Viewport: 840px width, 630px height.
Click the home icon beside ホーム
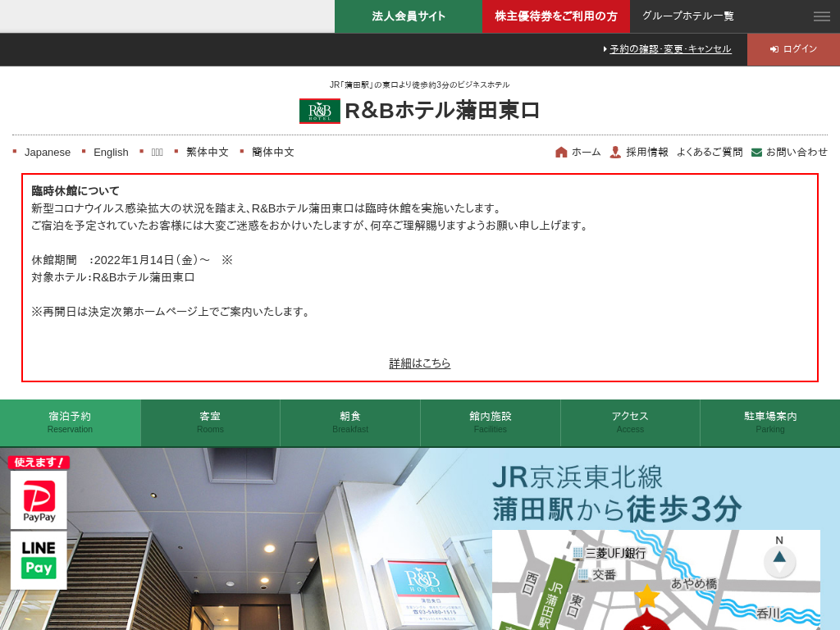(561, 152)
